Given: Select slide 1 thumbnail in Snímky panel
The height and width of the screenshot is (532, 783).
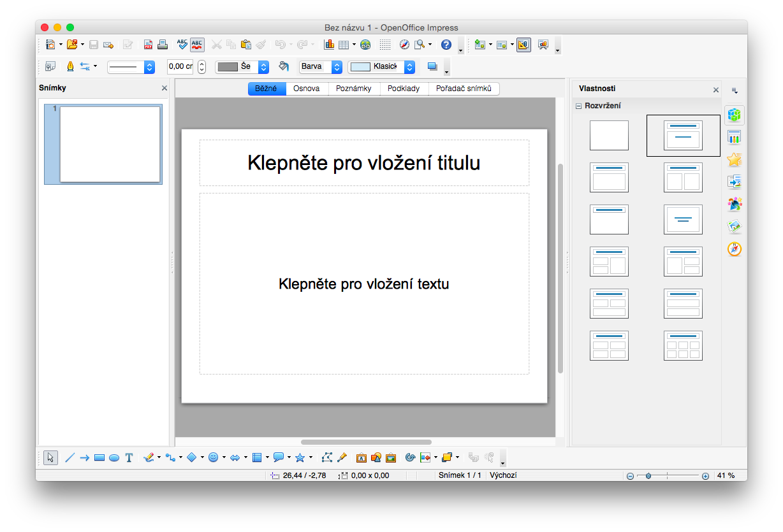Looking at the screenshot, I should 109,145.
